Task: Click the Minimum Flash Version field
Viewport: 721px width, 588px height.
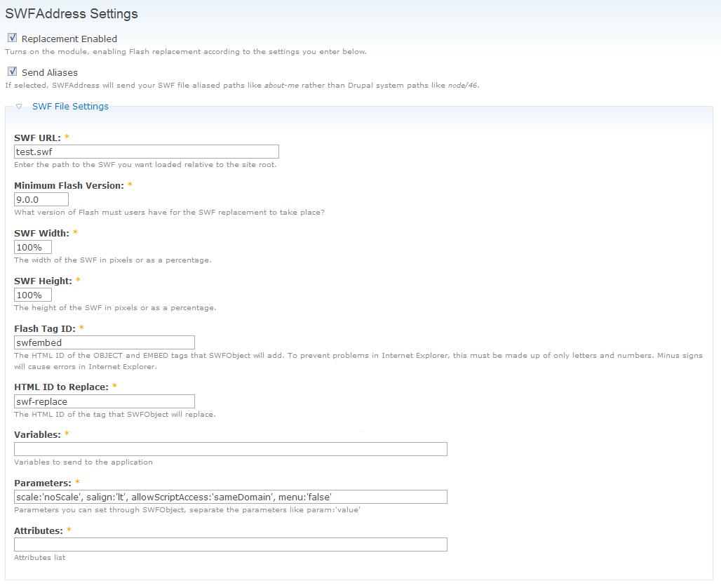Action: [41, 200]
